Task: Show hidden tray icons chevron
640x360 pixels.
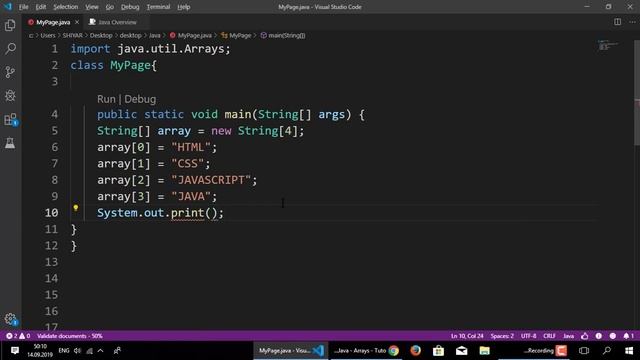Action: (x=100, y=350)
